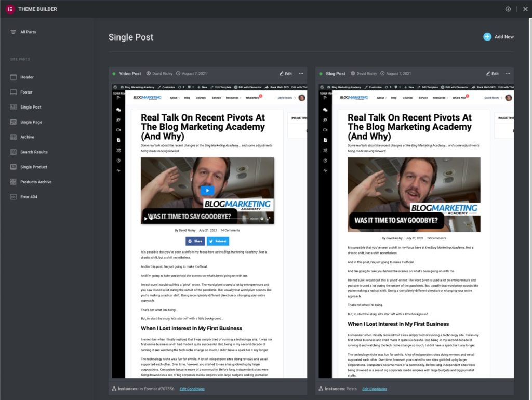Click the Search Results part icon
The height and width of the screenshot is (400, 532).
point(13,152)
